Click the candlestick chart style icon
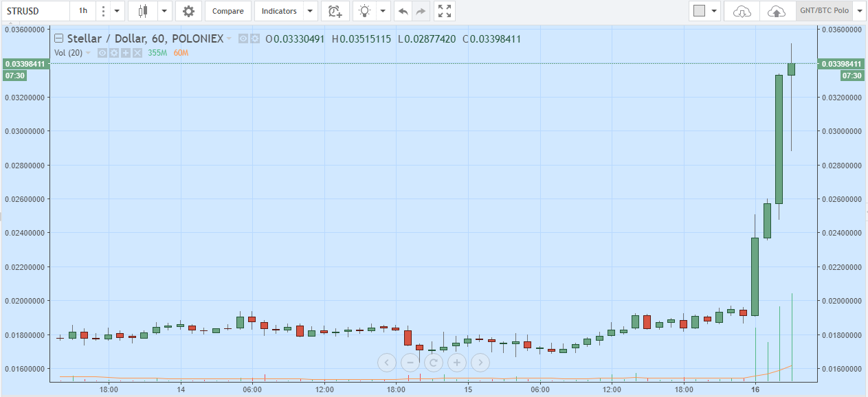868x397 pixels. [143, 11]
